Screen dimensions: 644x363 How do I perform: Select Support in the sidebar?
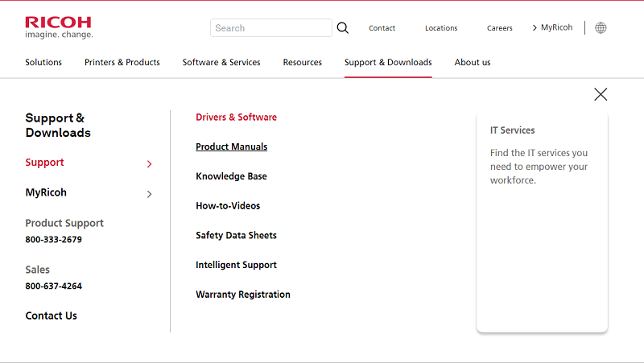coord(45,163)
